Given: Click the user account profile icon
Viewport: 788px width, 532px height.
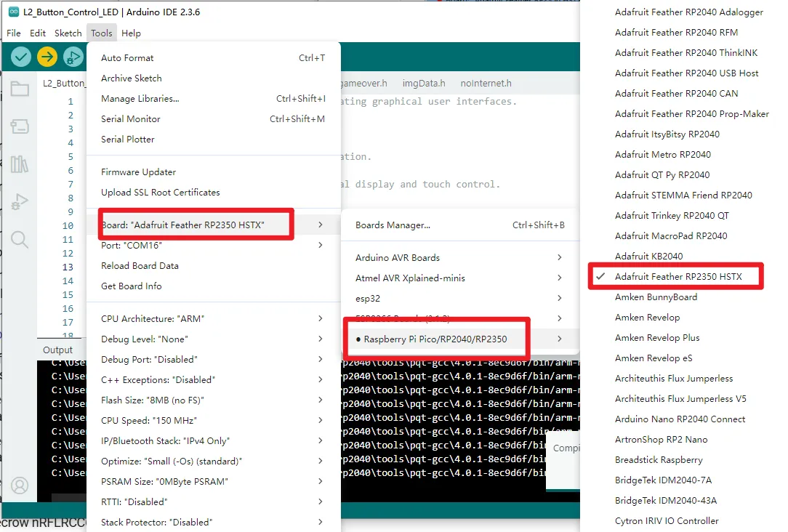Looking at the screenshot, I should [x=20, y=485].
